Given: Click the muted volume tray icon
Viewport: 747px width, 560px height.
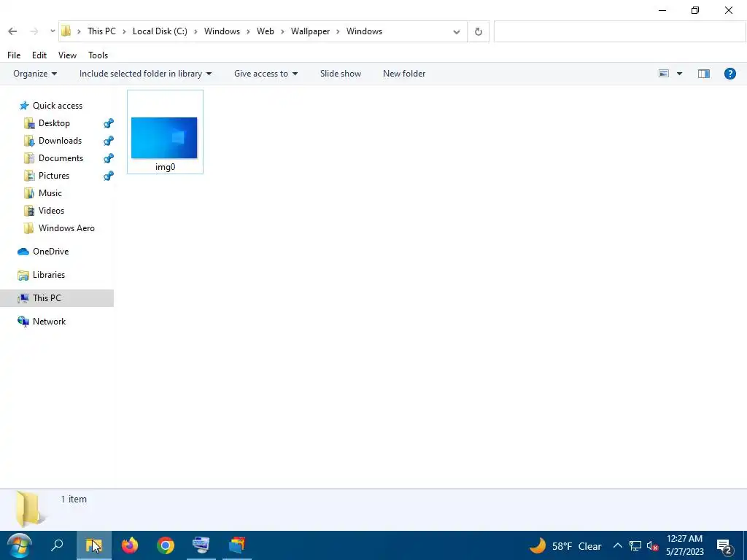Looking at the screenshot, I should tap(653, 545).
